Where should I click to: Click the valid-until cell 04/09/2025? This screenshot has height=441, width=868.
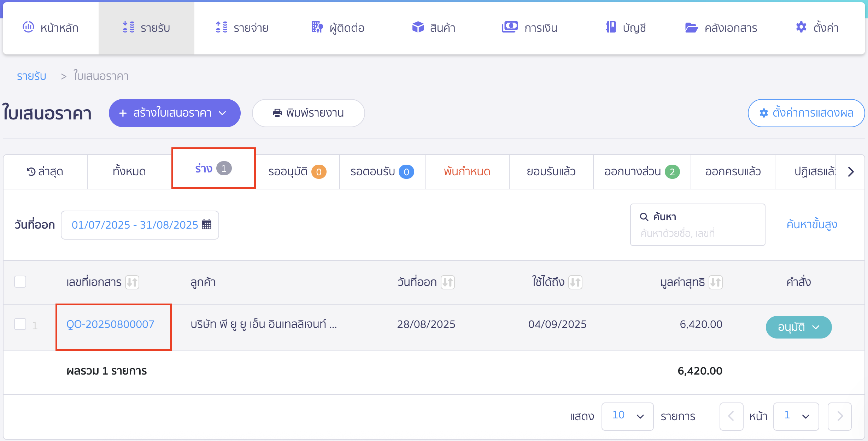click(x=557, y=324)
